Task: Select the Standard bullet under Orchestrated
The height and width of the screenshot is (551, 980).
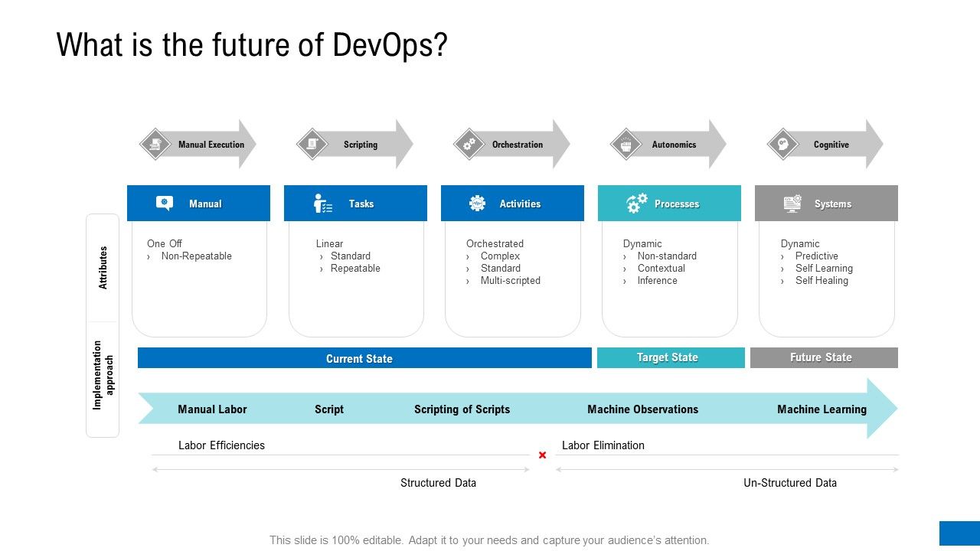Action: (x=501, y=269)
